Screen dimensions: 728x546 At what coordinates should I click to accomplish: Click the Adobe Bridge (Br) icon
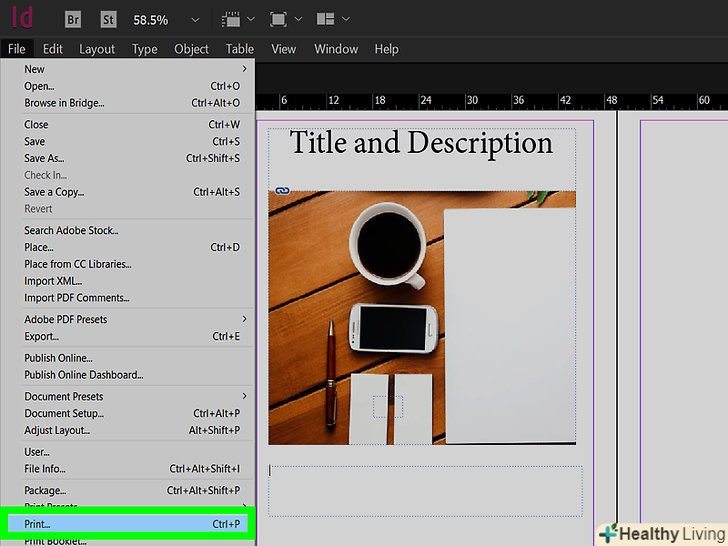click(73, 19)
